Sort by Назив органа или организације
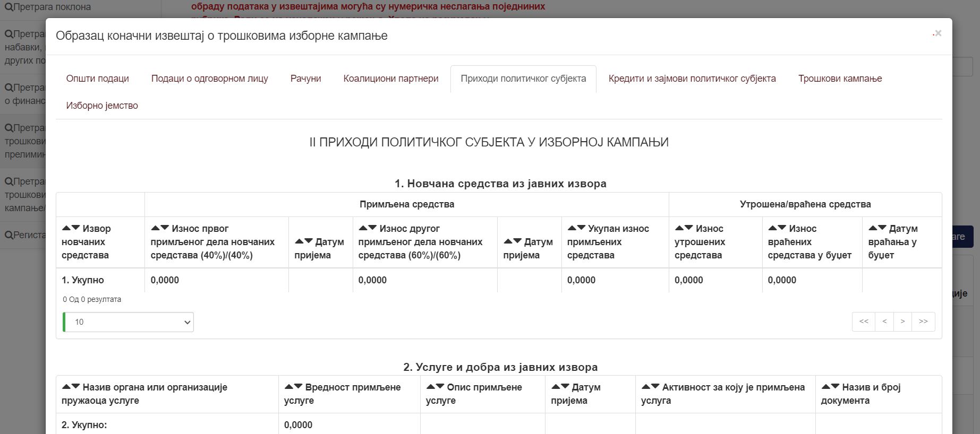 pyautogui.click(x=71, y=387)
